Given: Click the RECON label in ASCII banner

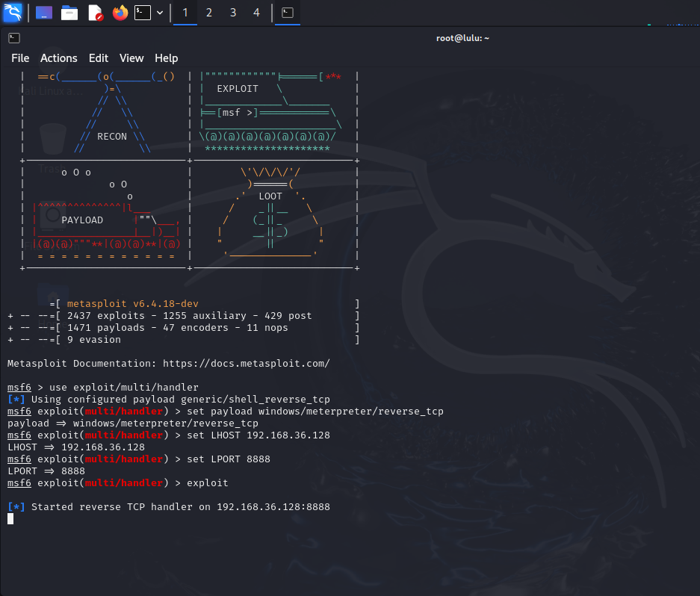Looking at the screenshot, I should coord(112,137).
